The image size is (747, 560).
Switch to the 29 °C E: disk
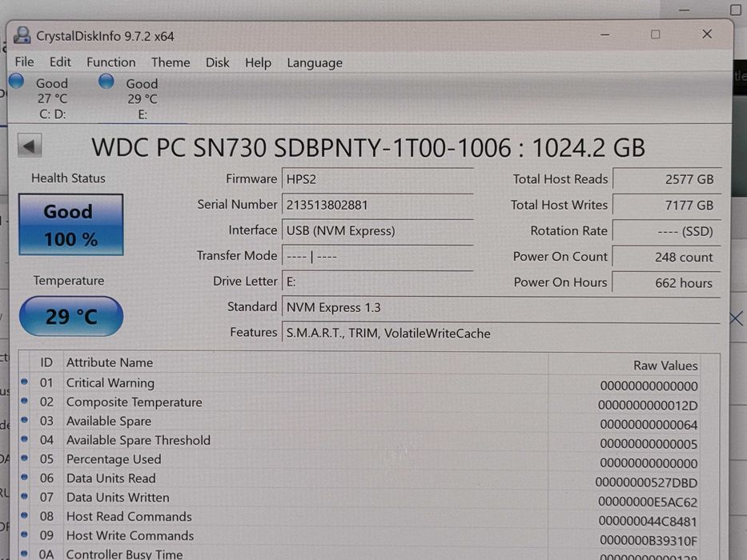click(x=142, y=99)
